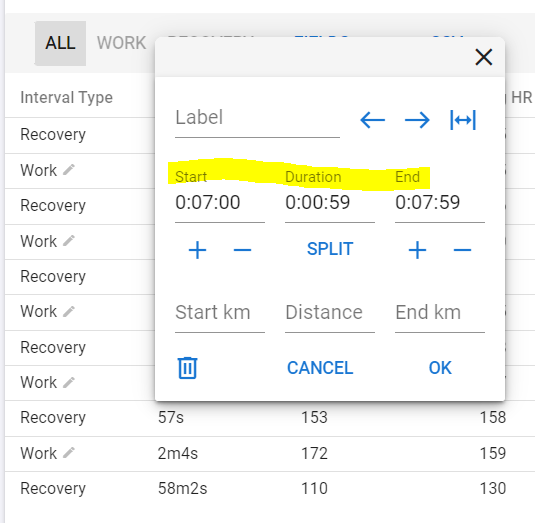The width and height of the screenshot is (535, 523).
Task: Increase start time with plus icon
Action: tap(198, 250)
